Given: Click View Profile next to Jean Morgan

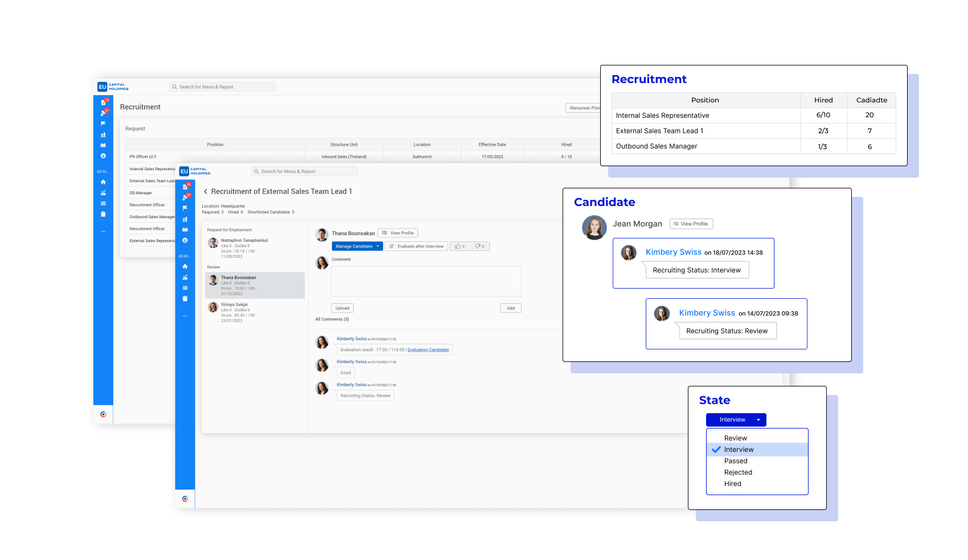Looking at the screenshot, I should tap(691, 224).
